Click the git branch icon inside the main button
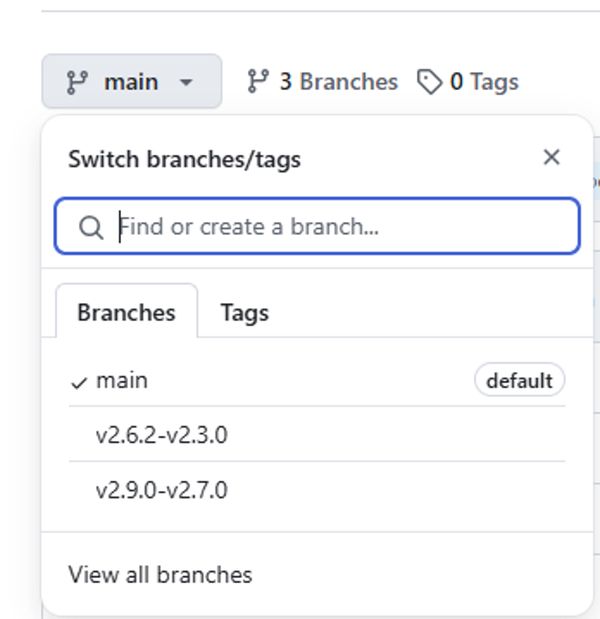 [x=77, y=82]
